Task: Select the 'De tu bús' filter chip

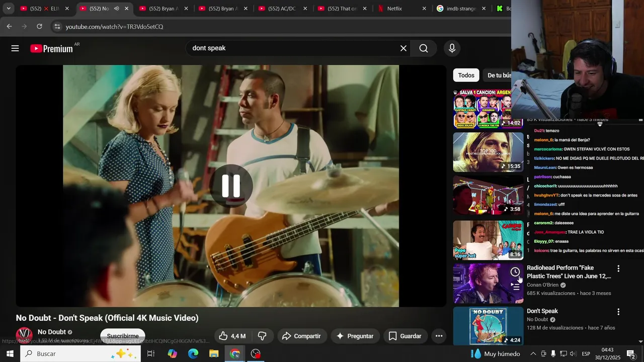Action: 499,75
